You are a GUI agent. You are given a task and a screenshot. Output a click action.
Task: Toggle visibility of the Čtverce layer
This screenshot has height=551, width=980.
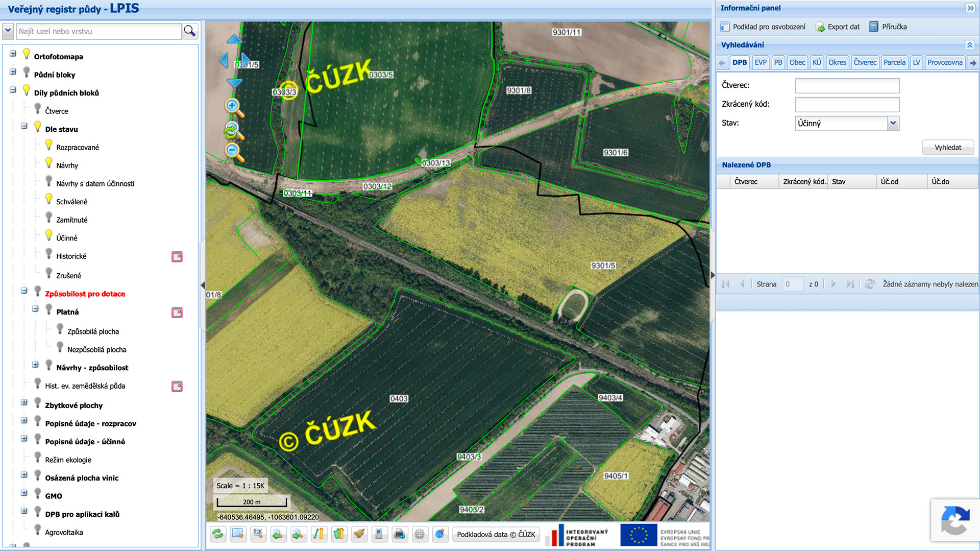point(37,109)
